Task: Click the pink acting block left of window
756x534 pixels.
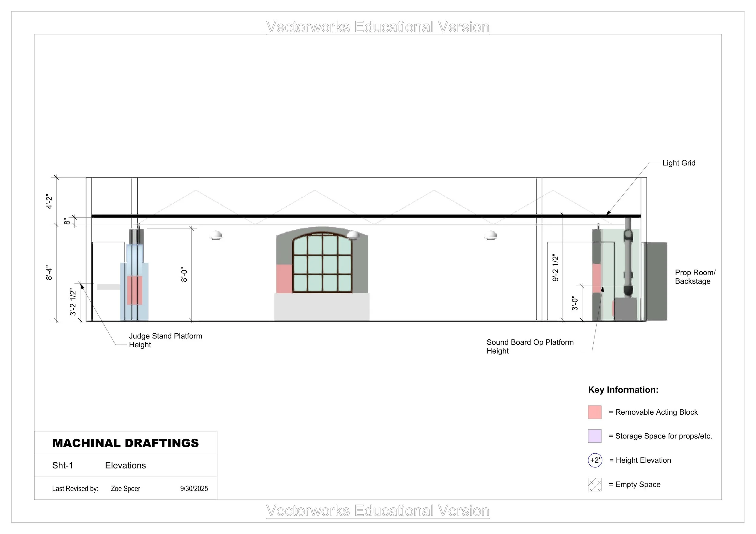Action: pos(284,278)
